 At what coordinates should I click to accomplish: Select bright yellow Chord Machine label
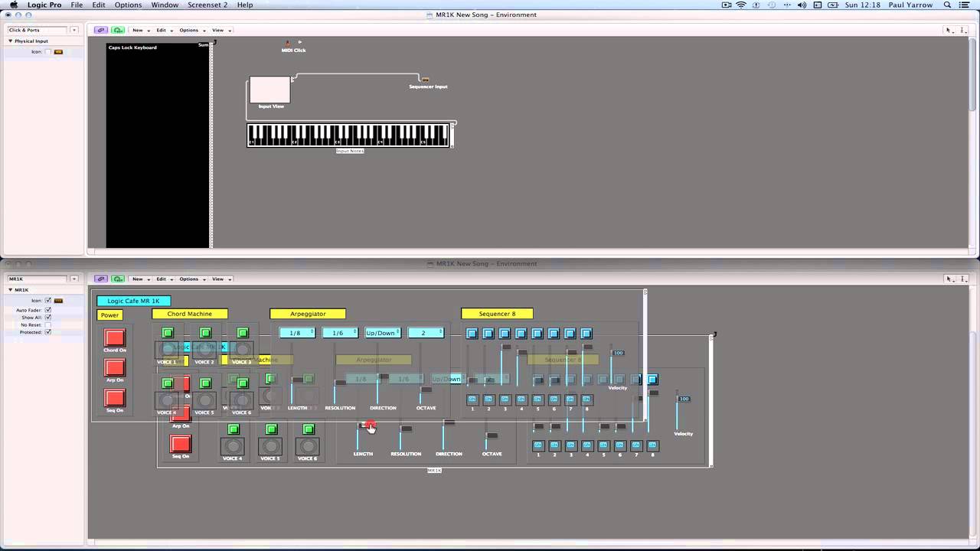[x=189, y=314]
